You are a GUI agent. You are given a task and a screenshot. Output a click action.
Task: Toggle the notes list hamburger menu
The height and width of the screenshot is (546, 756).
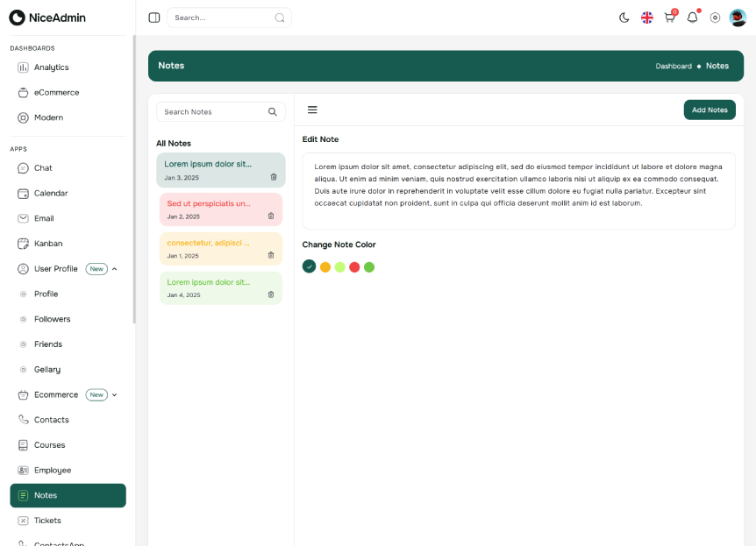[x=312, y=110]
